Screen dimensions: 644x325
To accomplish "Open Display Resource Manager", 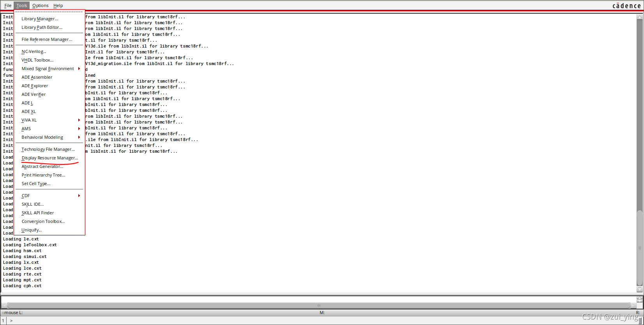I will (x=49, y=158).
